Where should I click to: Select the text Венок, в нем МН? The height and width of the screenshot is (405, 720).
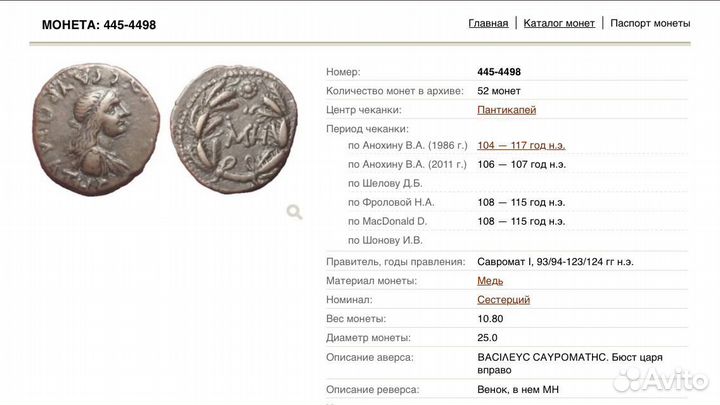coord(518,389)
